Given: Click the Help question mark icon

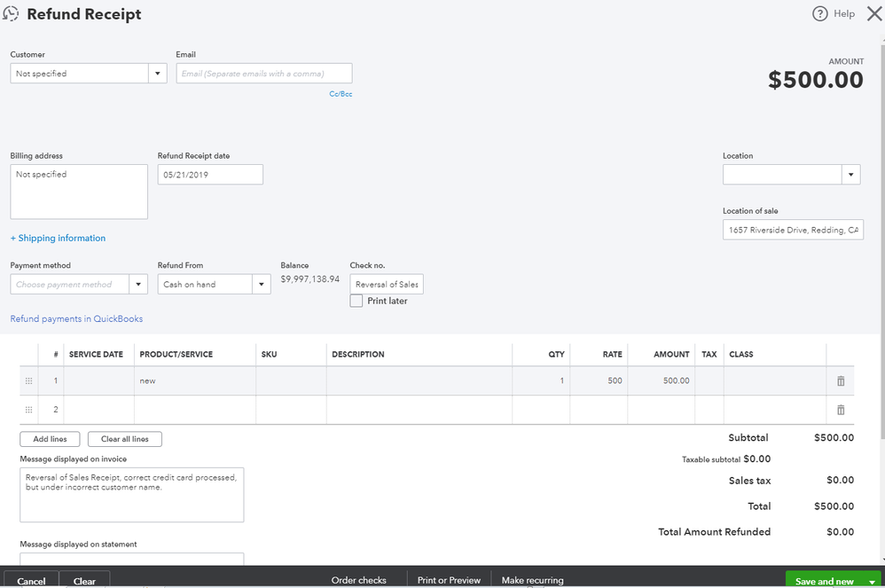Looking at the screenshot, I should (819, 14).
